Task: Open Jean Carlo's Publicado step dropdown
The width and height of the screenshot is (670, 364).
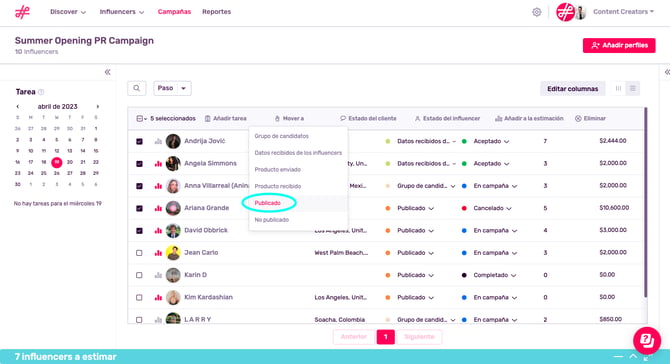Action: 415,252
